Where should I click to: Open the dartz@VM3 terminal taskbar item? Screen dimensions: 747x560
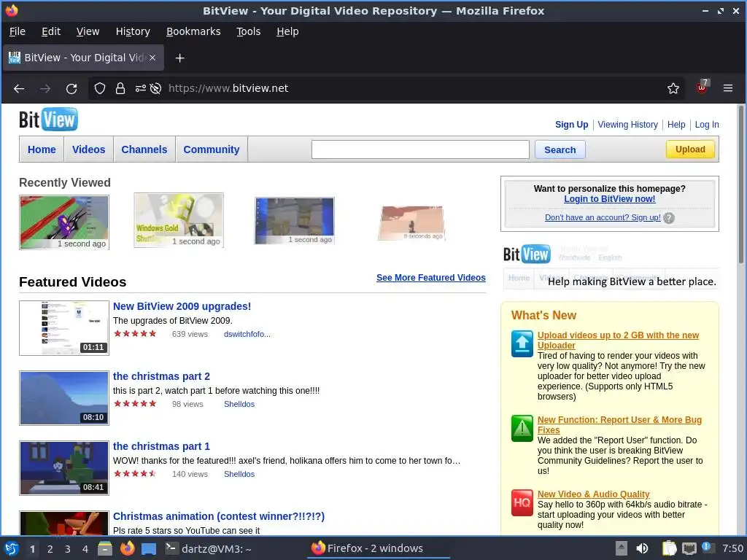pyautogui.click(x=208, y=548)
